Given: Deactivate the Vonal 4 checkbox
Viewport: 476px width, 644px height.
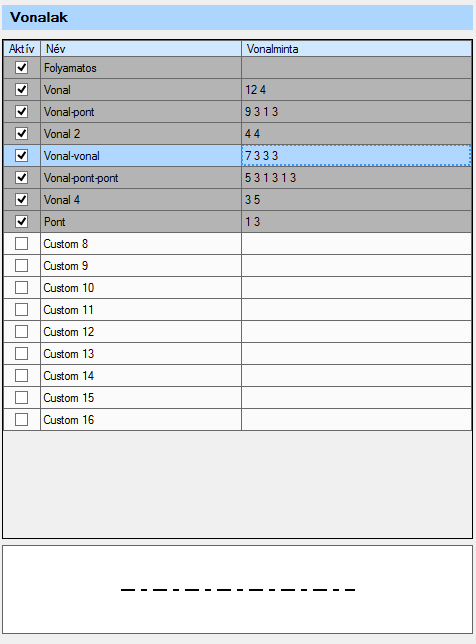Looking at the screenshot, I should (x=21, y=200).
